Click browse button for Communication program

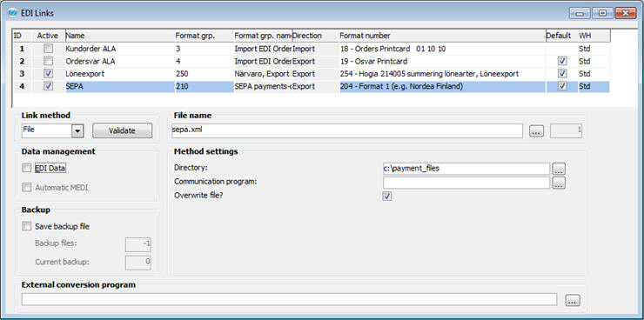coord(559,183)
